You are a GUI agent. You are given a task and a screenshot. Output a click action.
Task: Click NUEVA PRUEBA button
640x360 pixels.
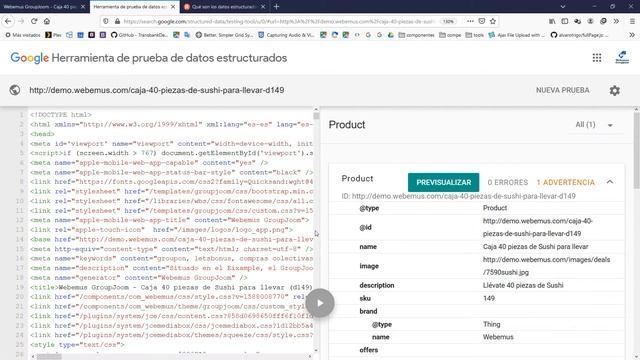(562, 90)
